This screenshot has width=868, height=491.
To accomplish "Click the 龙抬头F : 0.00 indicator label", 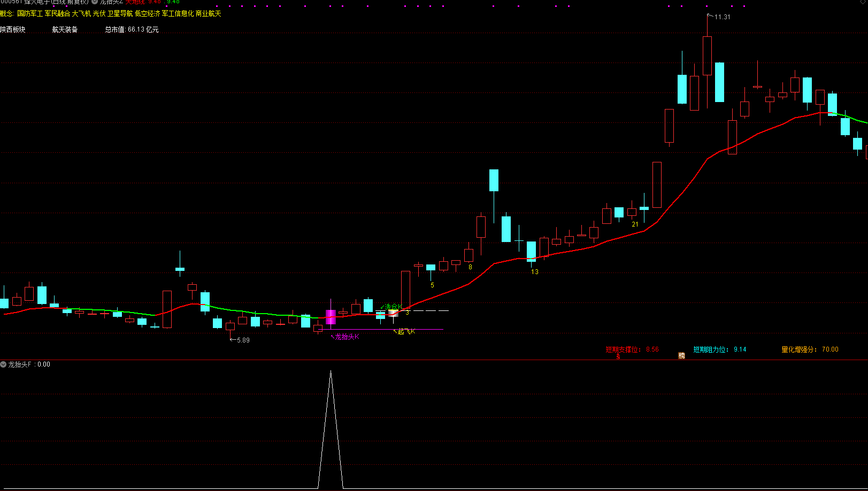I will coord(29,364).
